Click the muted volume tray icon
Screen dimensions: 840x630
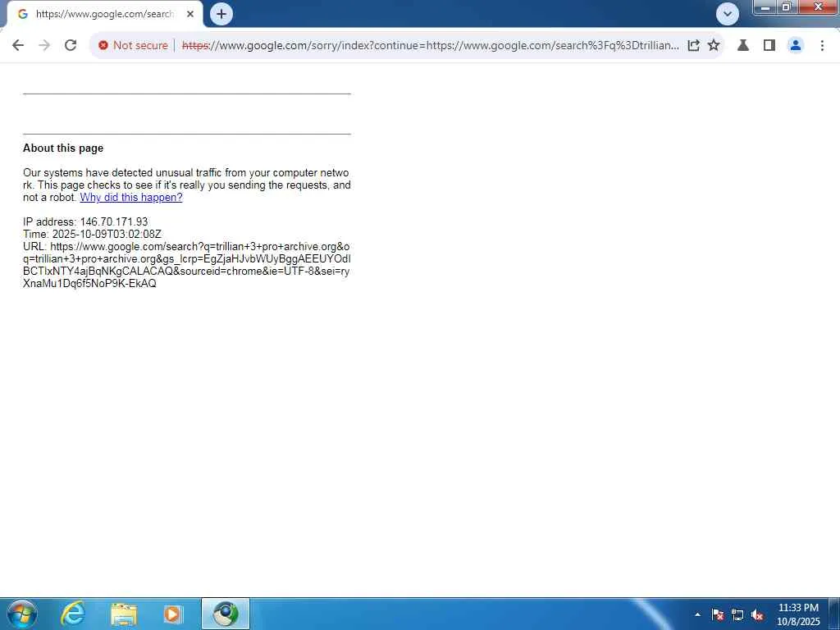(757, 614)
